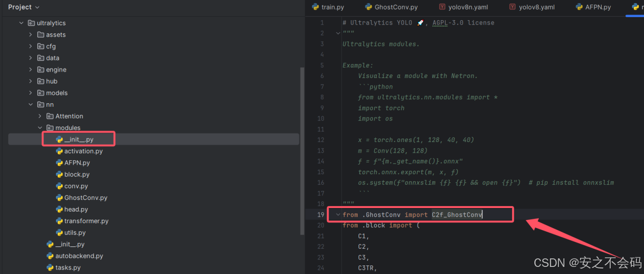Click the assets folder icon

pyautogui.click(x=41, y=35)
